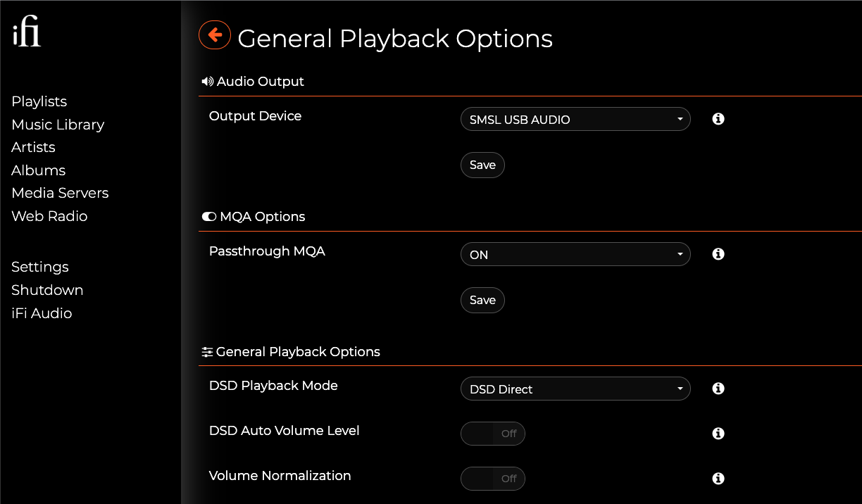Click the orange back arrow icon
The image size is (862, 504).
[215, 34]
